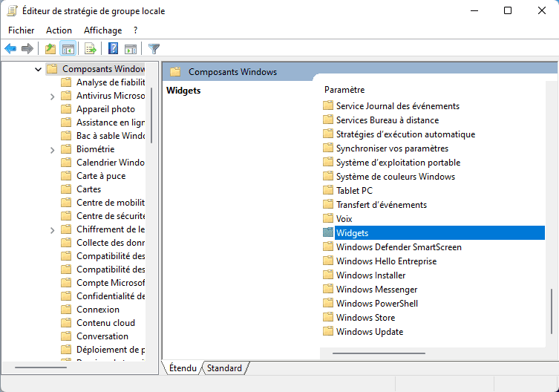Click the right list horizontal scrollbar
Viewport: 559px width, 392px height.
(x=379, y=353)
